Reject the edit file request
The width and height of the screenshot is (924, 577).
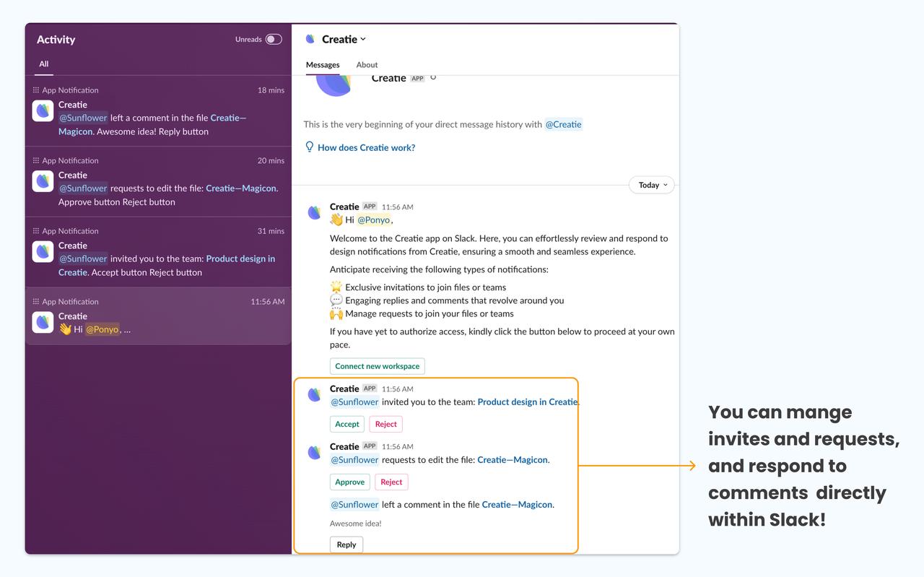pos(391,482)
